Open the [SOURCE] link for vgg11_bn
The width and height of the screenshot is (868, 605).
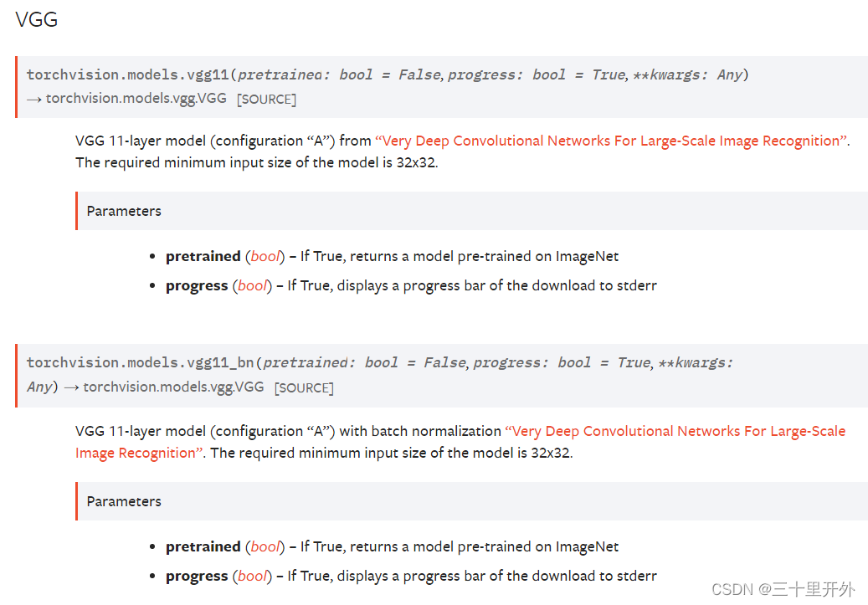click(304, 387)
